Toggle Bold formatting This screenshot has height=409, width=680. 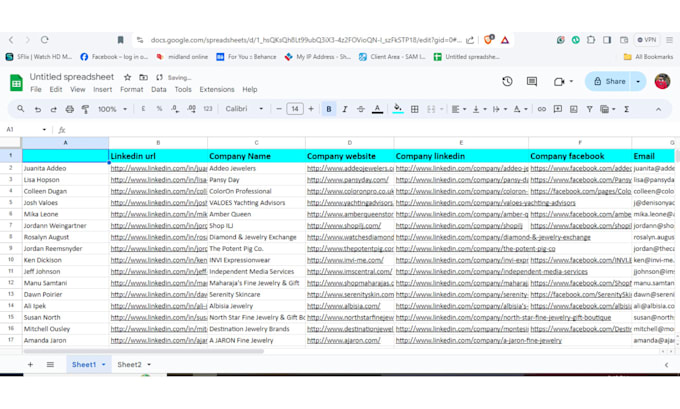329,109
